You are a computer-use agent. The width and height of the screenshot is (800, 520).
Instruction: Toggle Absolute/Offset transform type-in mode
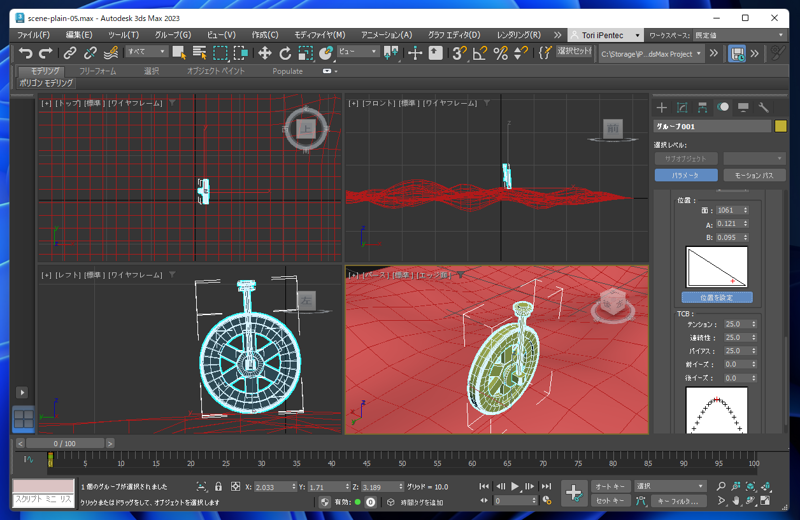[235, 486]
